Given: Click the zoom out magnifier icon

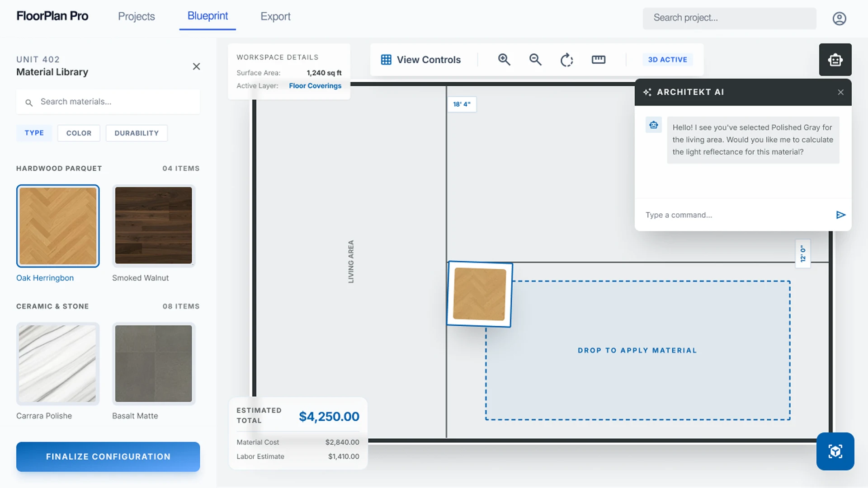Looking at the screenshot, I should tap(535, 60).
